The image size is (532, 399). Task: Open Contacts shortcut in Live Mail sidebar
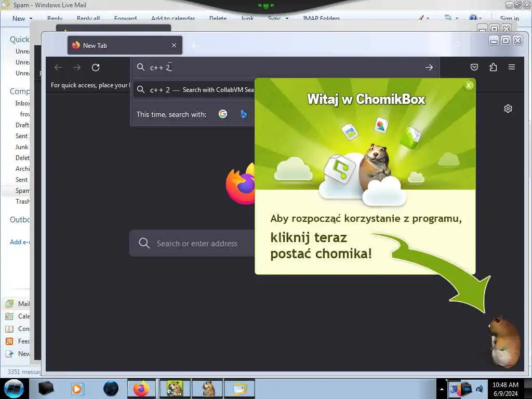click(18, 329)
